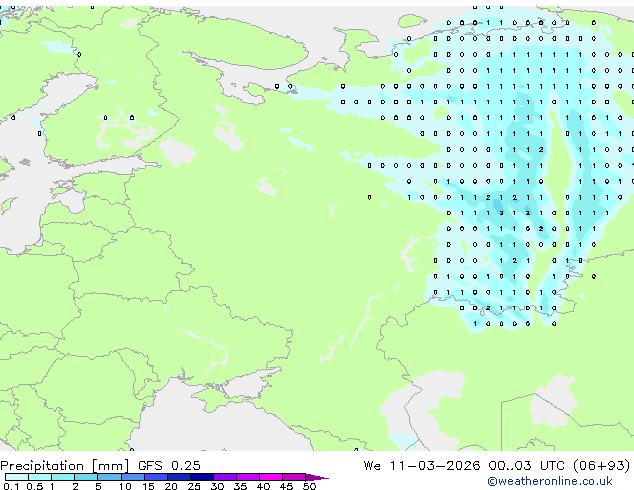Click the "45" legend scale label

(x=286, y=486)
